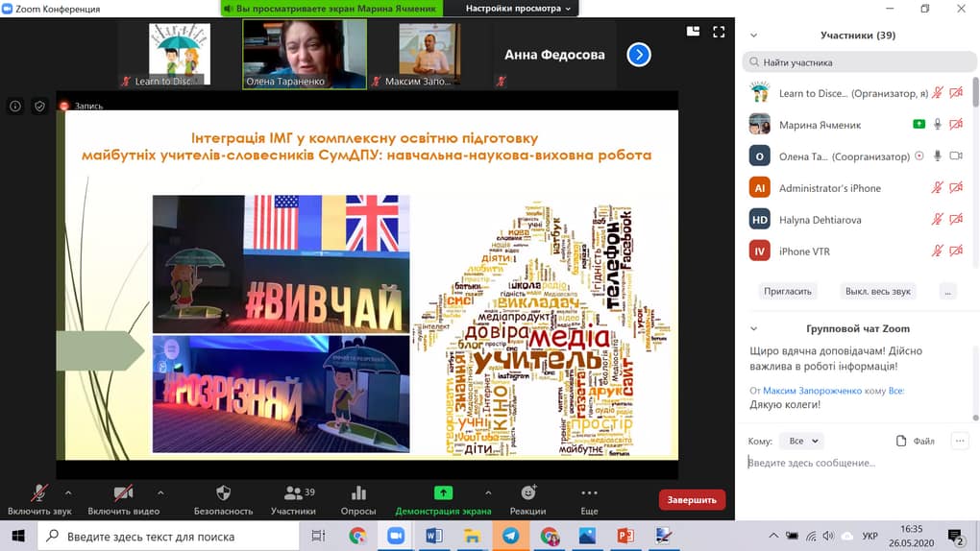Show meeting info icon

15,107
